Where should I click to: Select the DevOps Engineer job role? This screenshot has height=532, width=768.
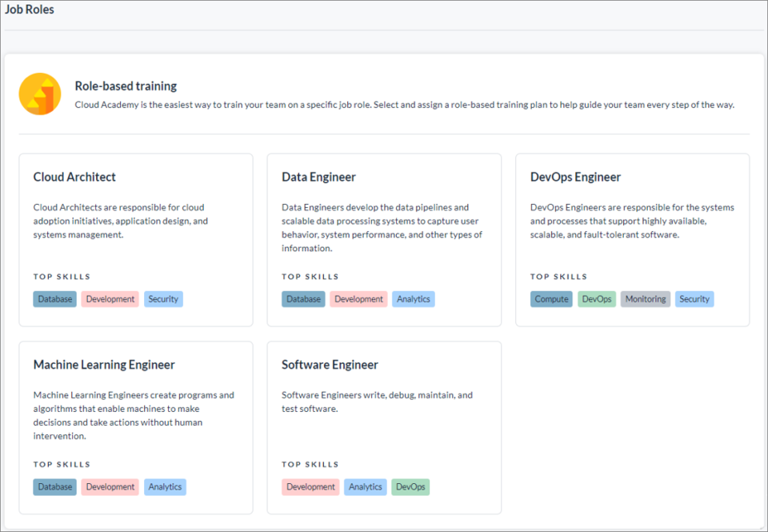[632, 240]
